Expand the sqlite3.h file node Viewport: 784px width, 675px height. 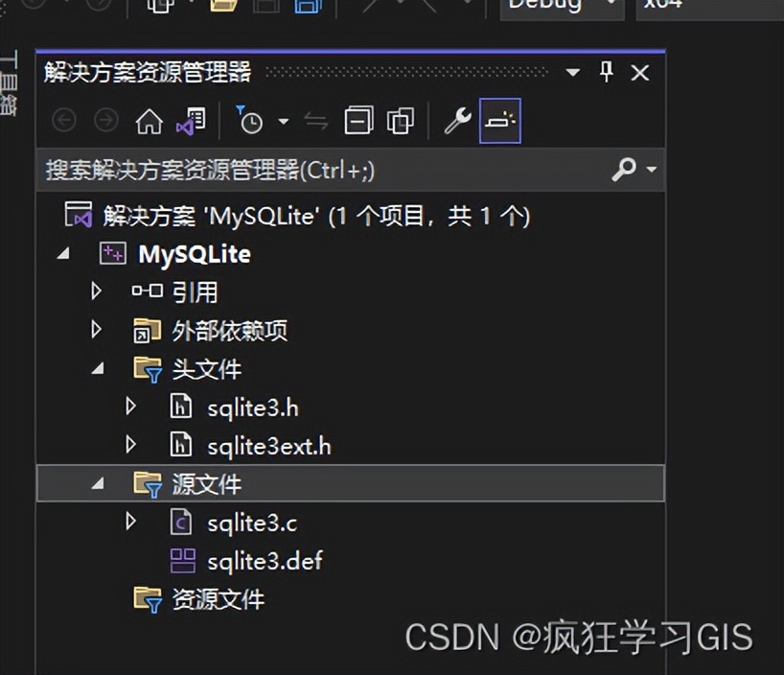pos(131,406)
